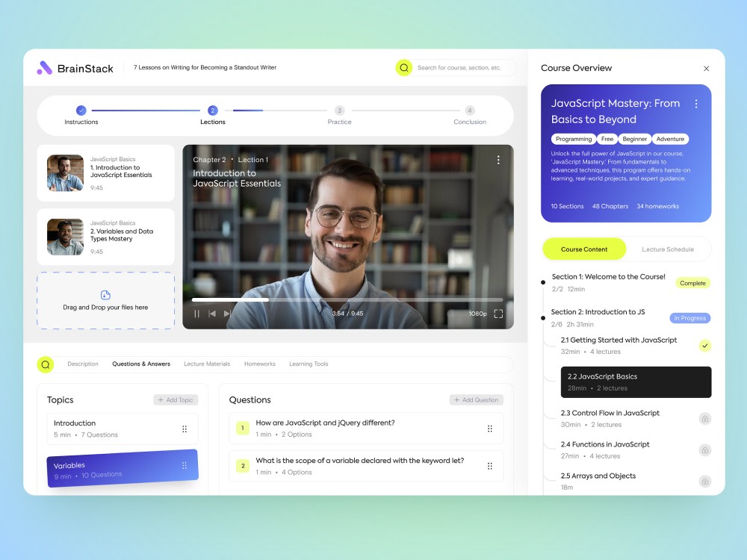This screenshot has width=747, height=560.
Task: Click lock icon for 2.5 Arrays and Objects
Action: pyautogui.click(x=705, y=482)
